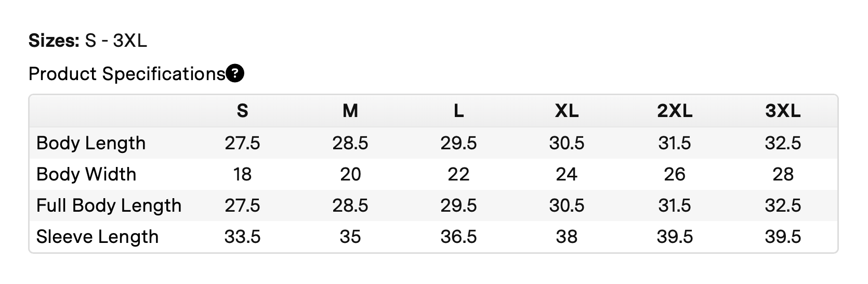Click the S size column header
This screenshot has width=868, height=284.
tap(242, 111)
